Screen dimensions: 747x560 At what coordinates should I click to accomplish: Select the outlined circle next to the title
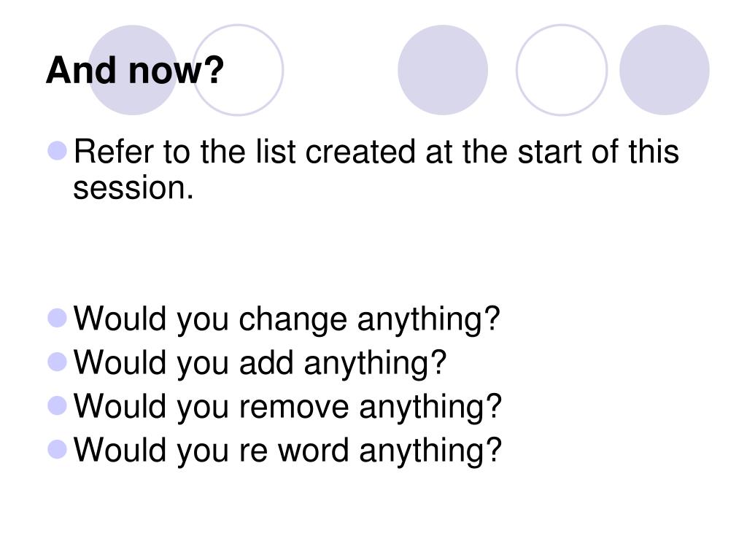(x=238, y=70)
